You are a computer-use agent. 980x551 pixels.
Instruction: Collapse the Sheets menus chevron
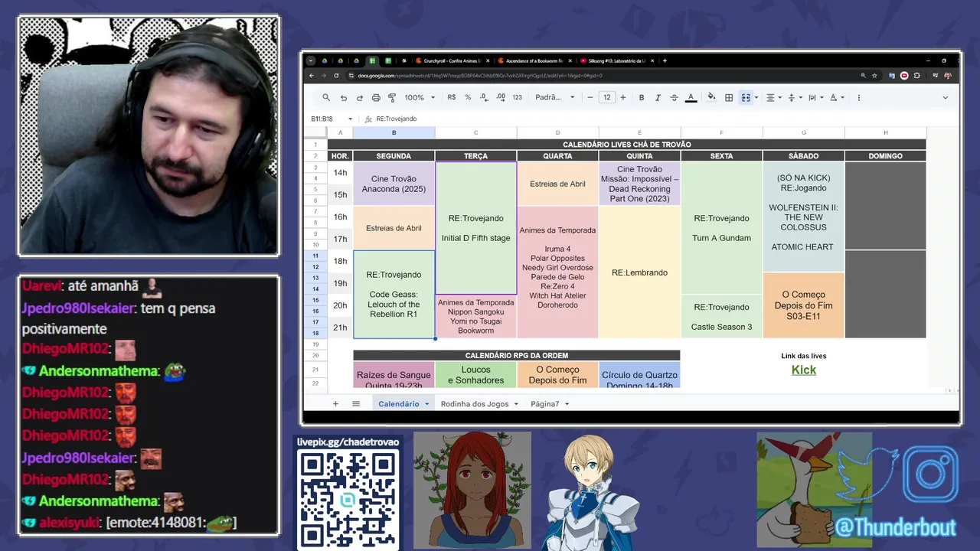(945, 97)
